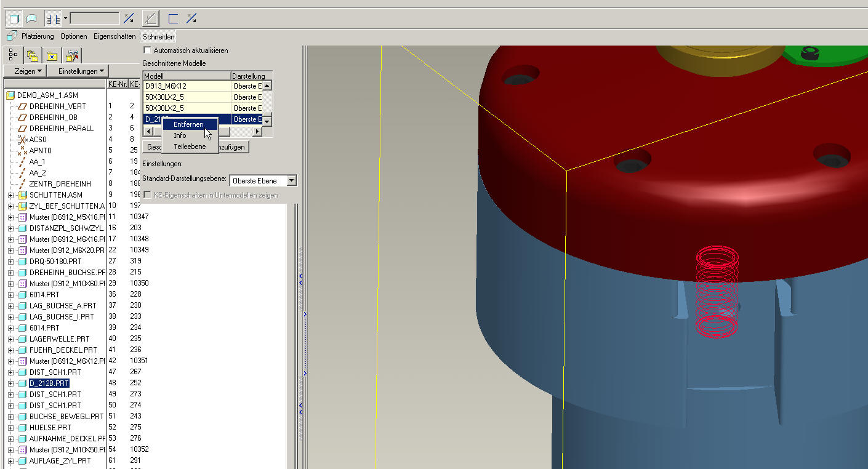Click the depth value input field

tap(94, 18)
